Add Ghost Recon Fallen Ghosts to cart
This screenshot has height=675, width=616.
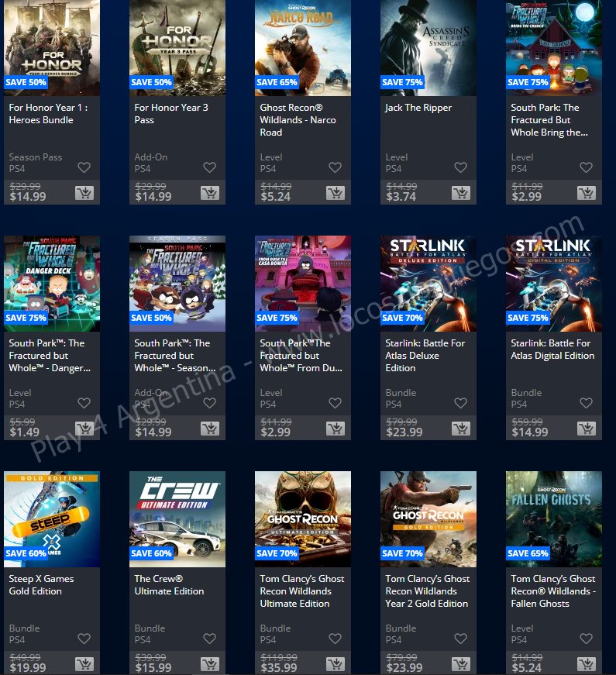(586, 664)
